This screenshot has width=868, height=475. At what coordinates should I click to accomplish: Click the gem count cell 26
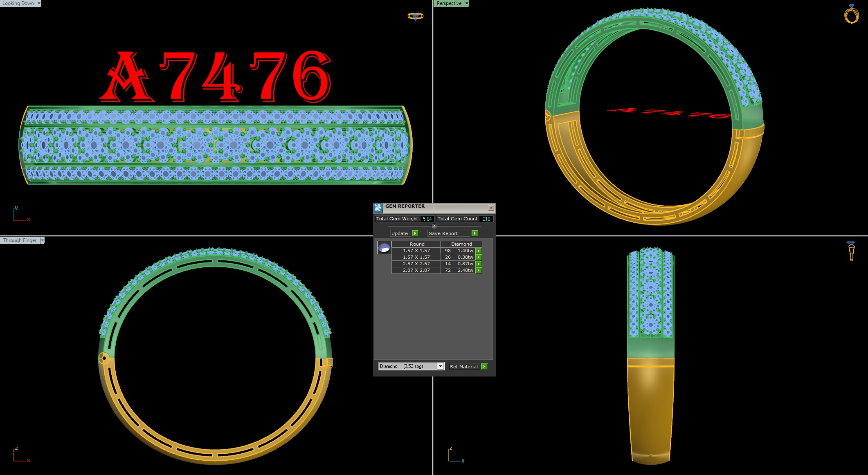tap(448, 258)
